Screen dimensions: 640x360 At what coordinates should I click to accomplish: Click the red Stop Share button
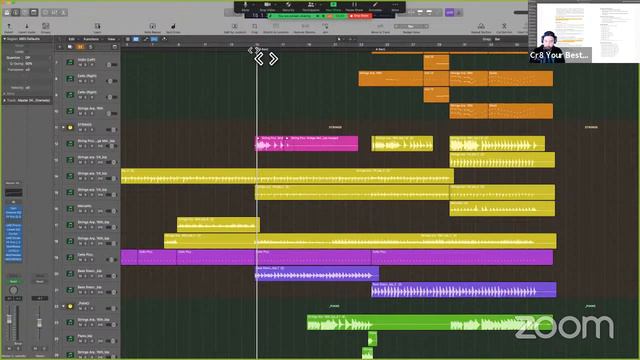pyautogui.click(x=360, y=16)
